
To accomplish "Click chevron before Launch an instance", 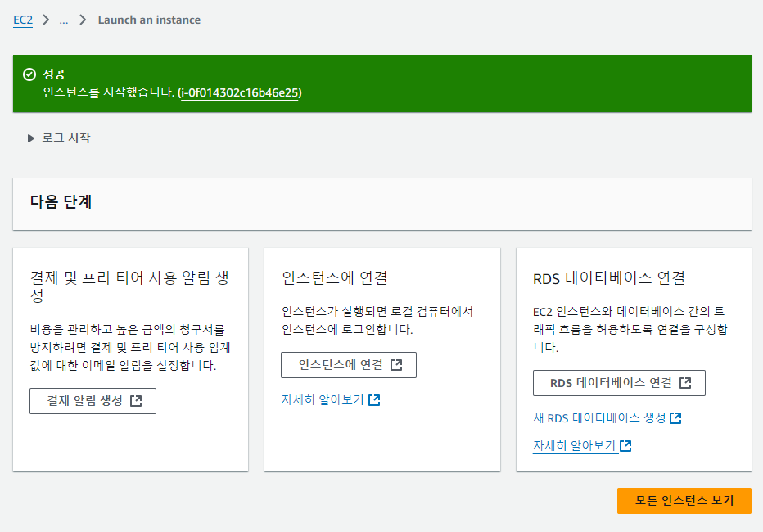I will click(83, 20).
